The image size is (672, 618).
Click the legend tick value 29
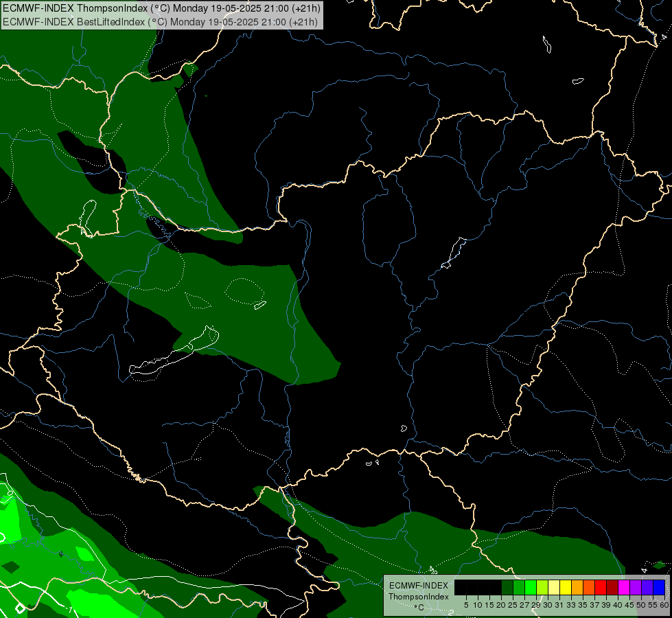tap(536, 605)
